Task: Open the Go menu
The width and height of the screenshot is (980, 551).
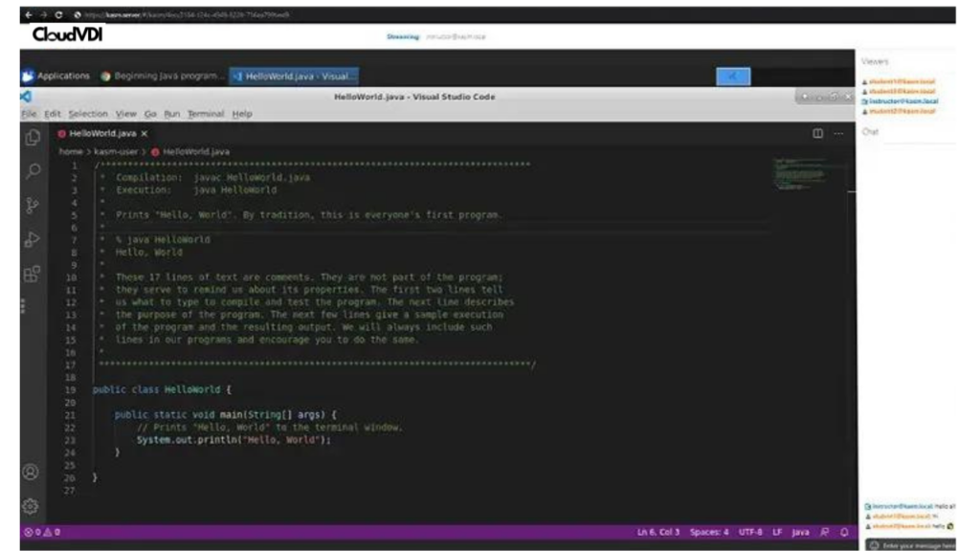Action: pyautogui.click(x=150, y=114)
